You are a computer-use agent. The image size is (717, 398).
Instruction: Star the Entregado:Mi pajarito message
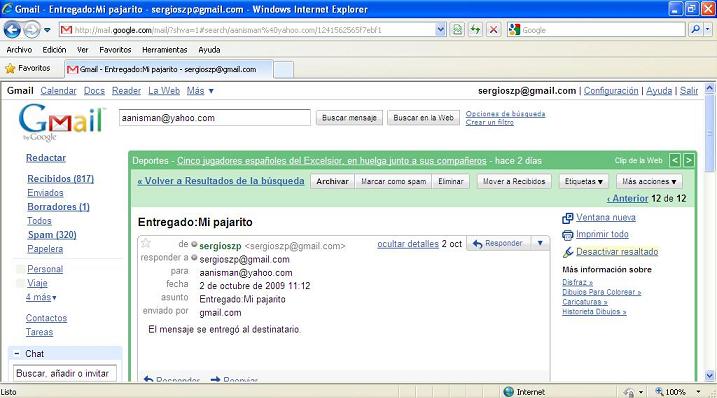(146, 243)
